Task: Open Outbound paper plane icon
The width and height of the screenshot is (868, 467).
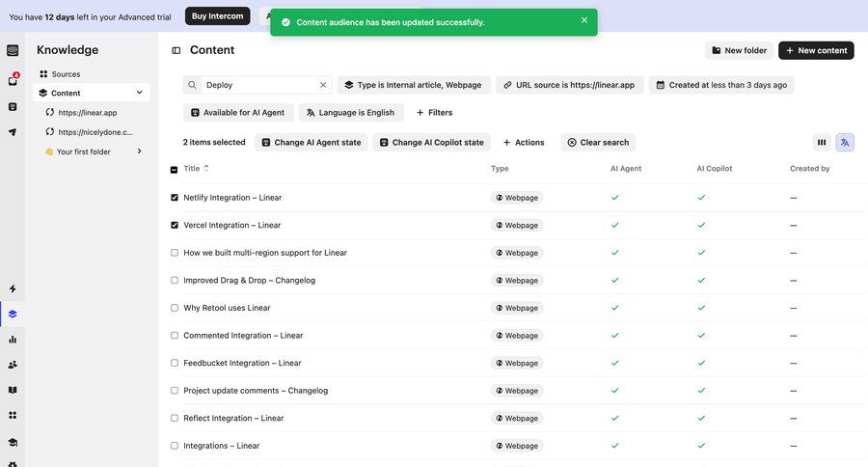Action: (13, 132)
